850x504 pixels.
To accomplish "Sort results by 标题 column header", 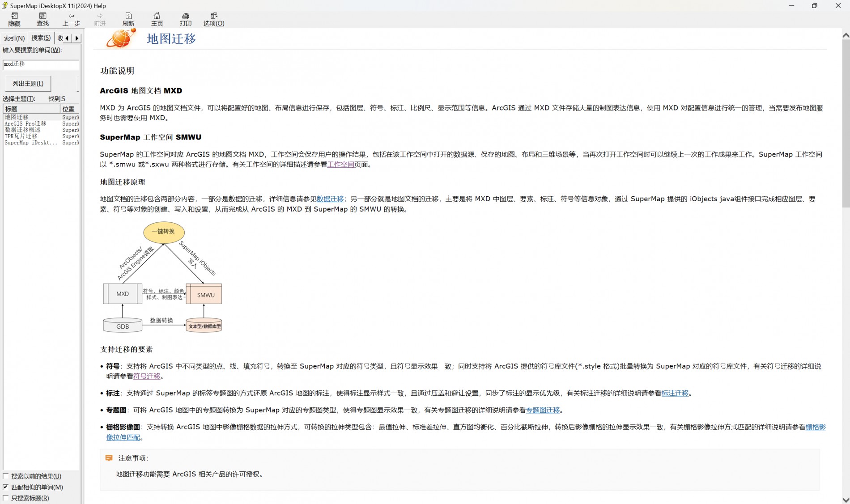I will [31, 109].
